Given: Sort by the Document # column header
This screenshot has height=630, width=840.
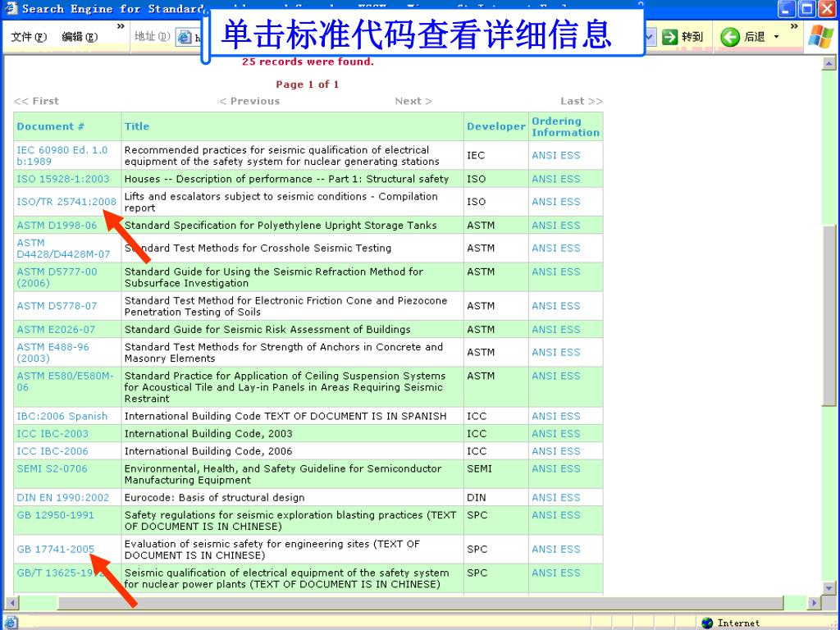Looking at the screenshot, I should coord(50,126).
